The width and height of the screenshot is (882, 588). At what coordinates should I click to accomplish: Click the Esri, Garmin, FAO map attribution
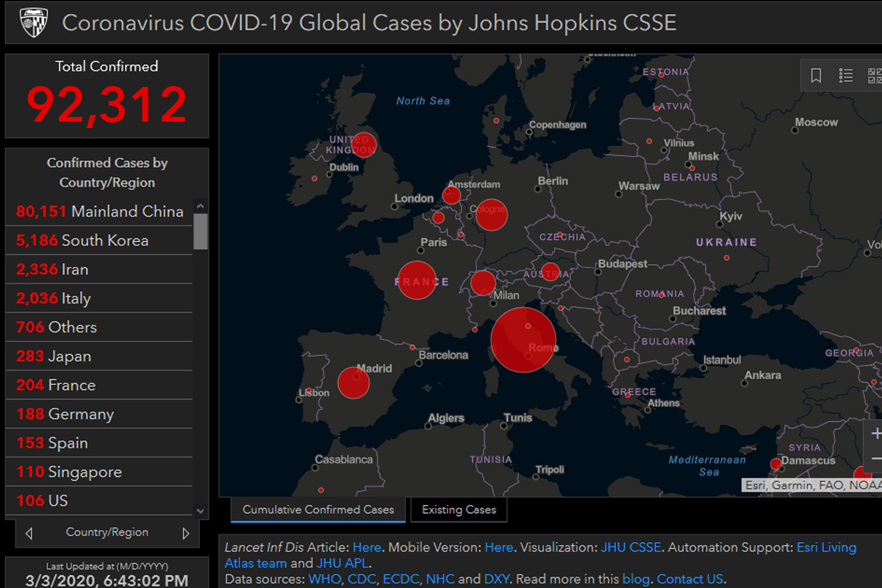pos(812,485)
